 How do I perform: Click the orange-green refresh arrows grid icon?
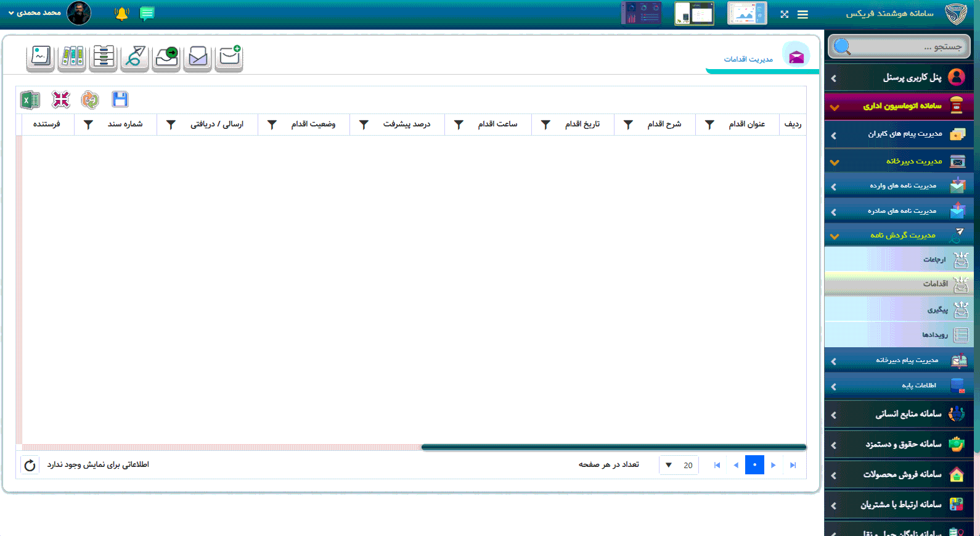click(90, 100)
